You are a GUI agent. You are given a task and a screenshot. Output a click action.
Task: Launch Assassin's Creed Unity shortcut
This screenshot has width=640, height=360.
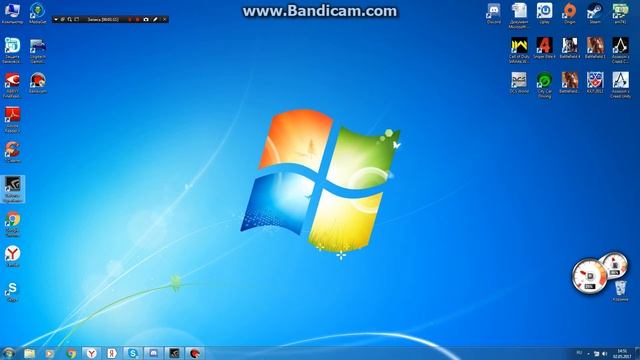click(x=620, y=85)
